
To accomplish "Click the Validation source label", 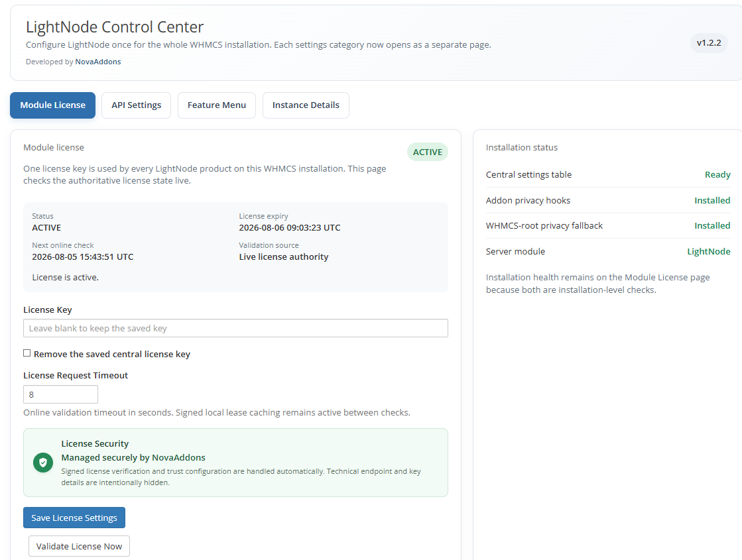I will (269, 245).
